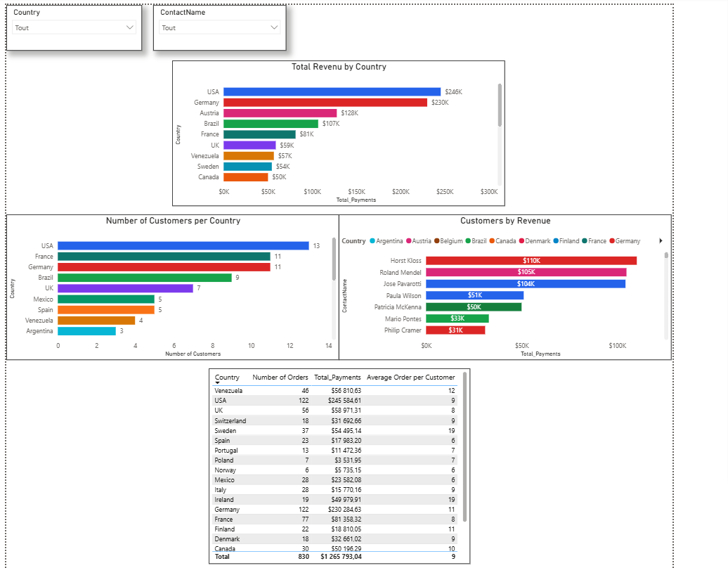Select Denmark legend marker
The height and width of the screenshot is (568, 728).
522,240
